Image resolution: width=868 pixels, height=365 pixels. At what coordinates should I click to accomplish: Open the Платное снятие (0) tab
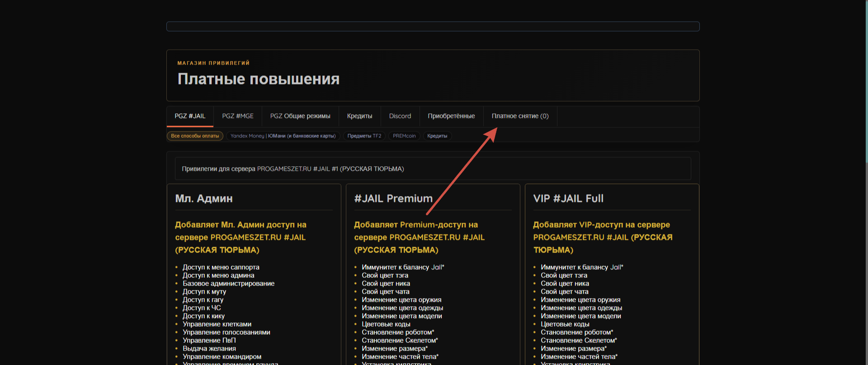coord(520,116)
